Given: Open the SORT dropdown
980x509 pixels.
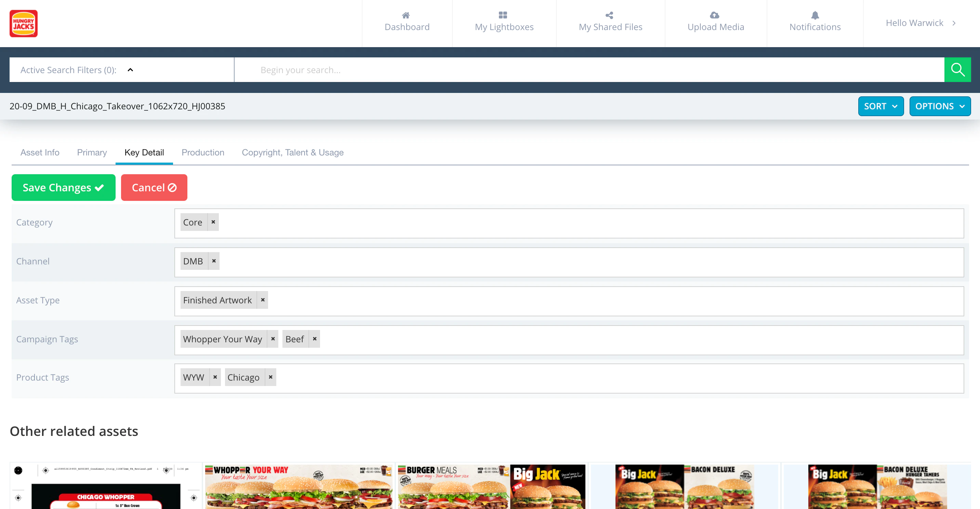Looking at the screenshot, I should coord(881,106).
